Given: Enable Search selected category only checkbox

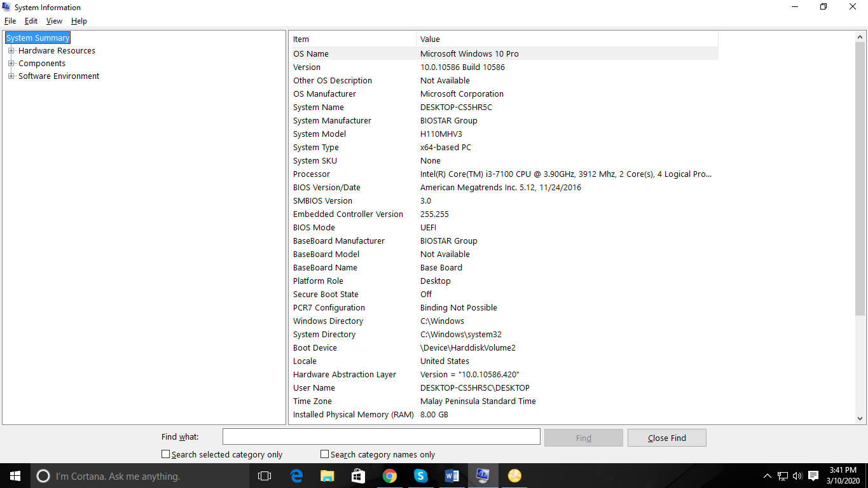Looking at the screenshot, I should [x=166, y=454].
